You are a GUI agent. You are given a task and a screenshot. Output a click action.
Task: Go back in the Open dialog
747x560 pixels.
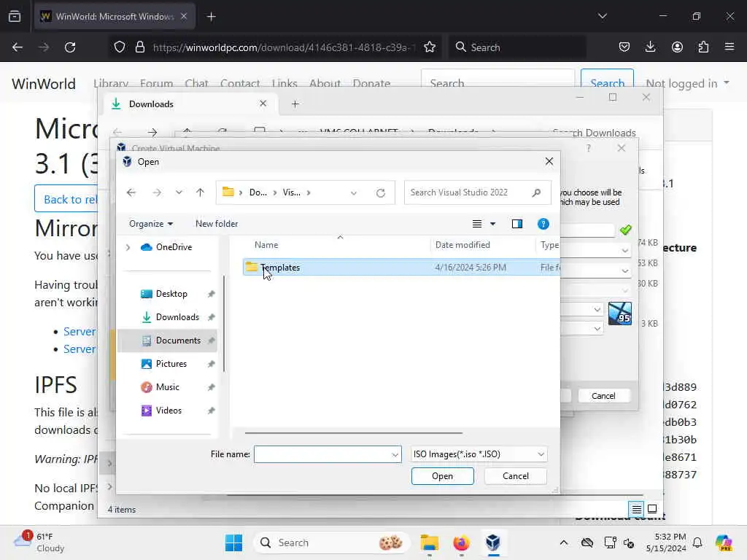pos(131,192)
